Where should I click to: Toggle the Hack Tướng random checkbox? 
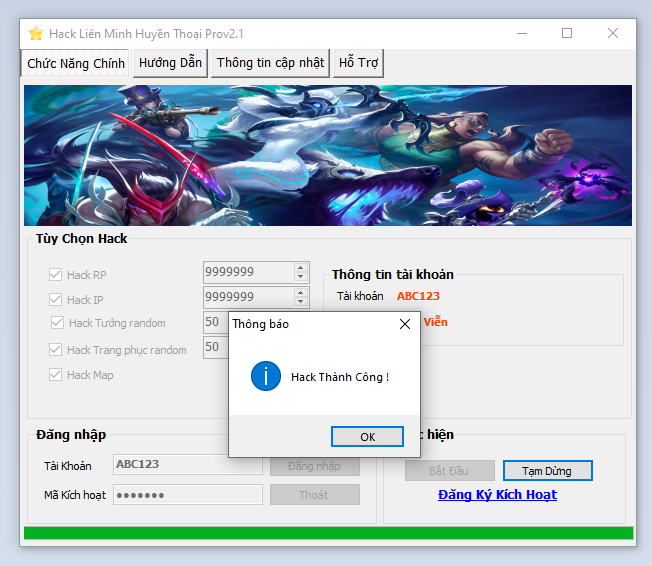[57, 323]
